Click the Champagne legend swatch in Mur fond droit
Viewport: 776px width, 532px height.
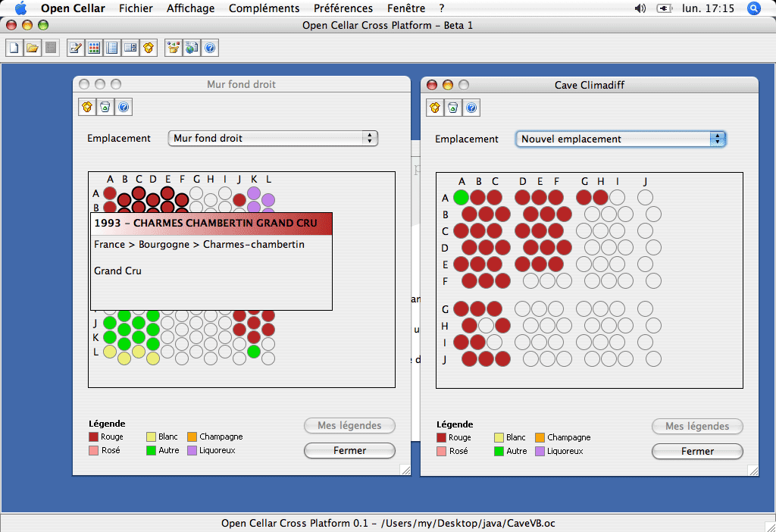pyautogui.click(x=192, y=437)
